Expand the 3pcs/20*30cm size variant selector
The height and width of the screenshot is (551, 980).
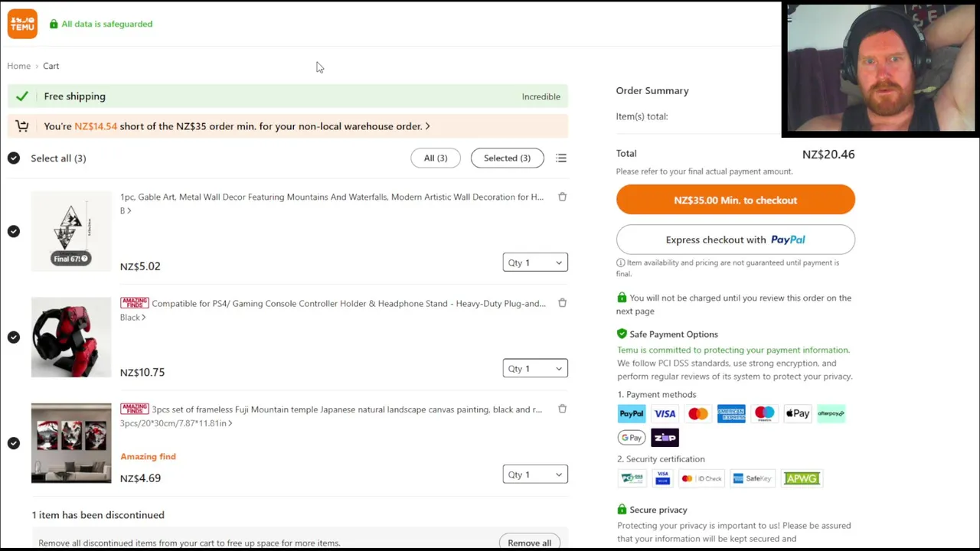(176, 423)
